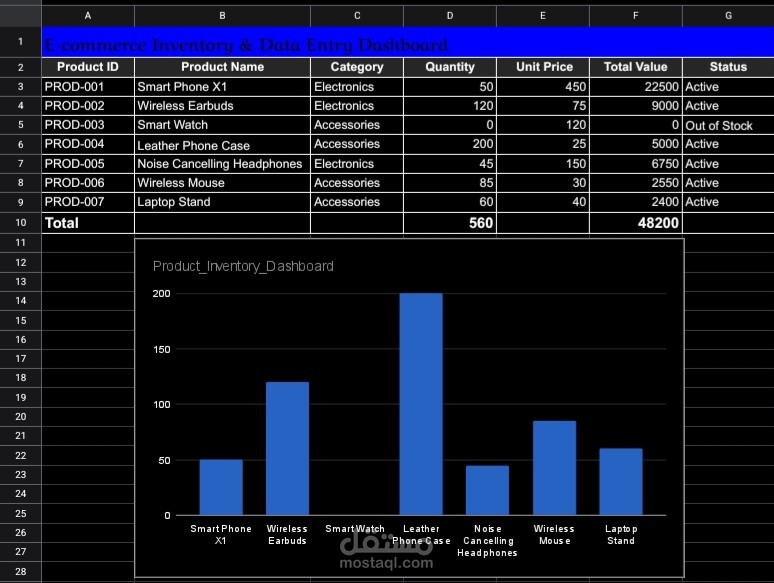Screen dimensions: 774x583
Task: Click the Total Value header cell
Action: point(636,67)
